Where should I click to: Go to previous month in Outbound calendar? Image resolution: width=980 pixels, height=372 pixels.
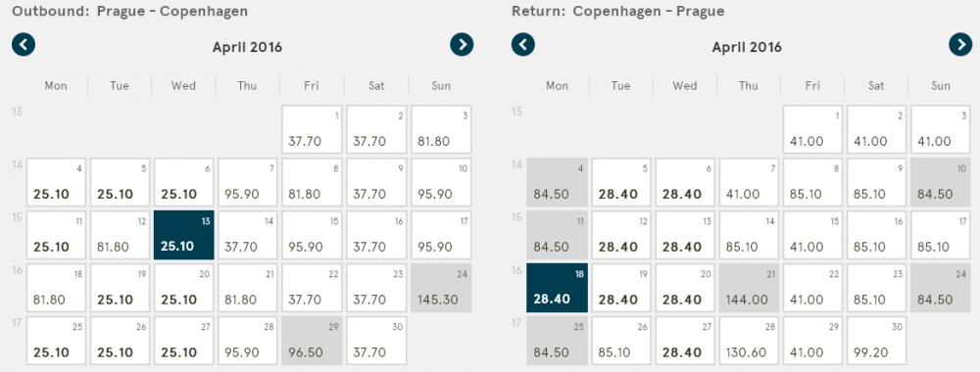[24, 45]
